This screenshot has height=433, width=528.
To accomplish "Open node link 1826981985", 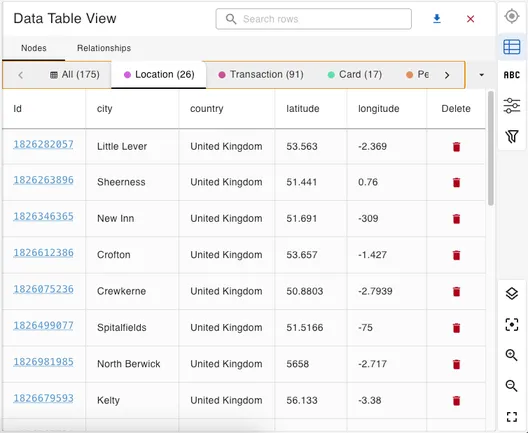I will point(43,362).
